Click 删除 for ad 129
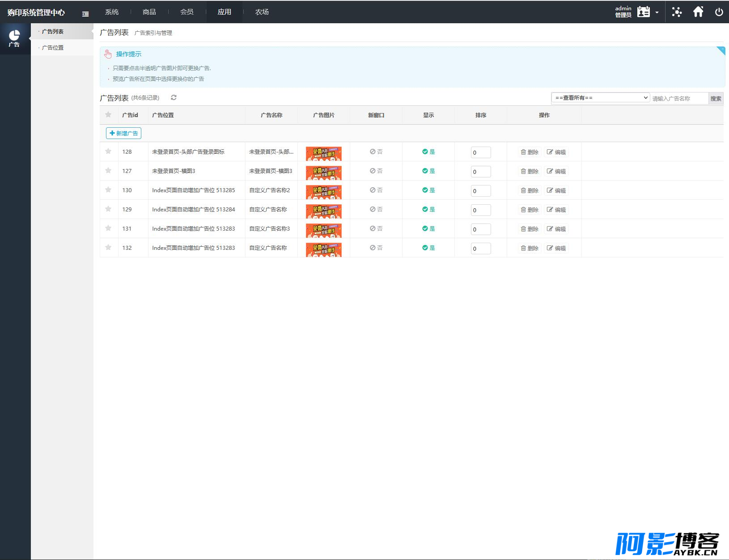Image resolution: width=729 pixels, height=560 pixels. [x=530, y=210]
